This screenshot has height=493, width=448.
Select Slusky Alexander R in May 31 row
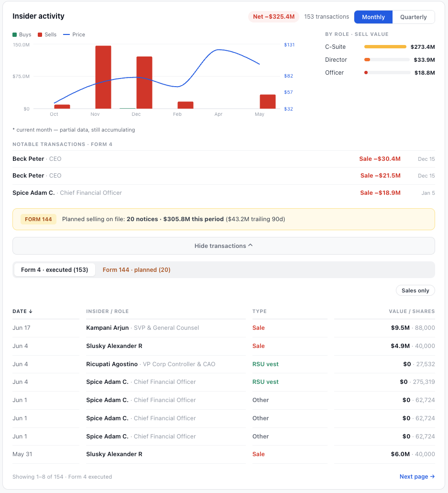[114, 454]
